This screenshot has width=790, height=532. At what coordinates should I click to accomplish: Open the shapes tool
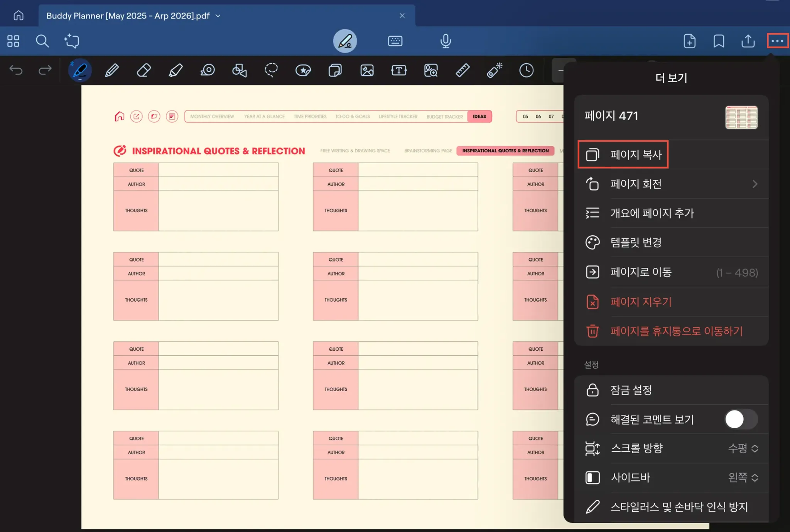point(239,70)
